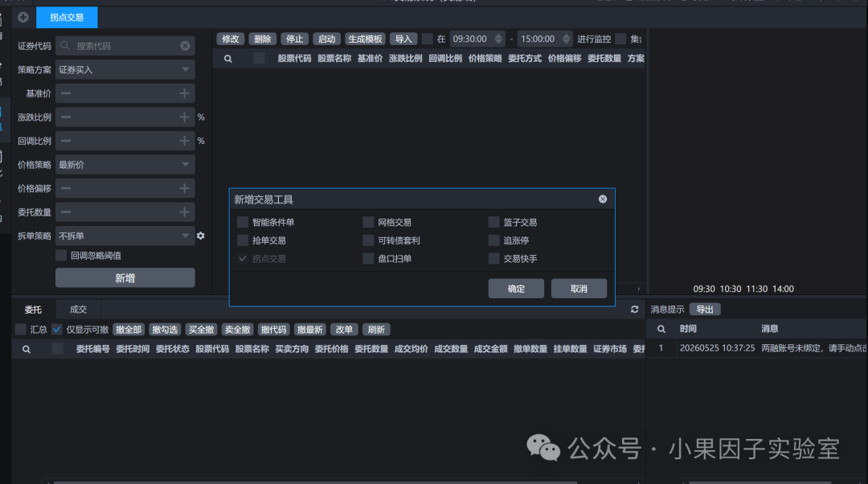Click 刷新 button
The height and width of the screenshot is (484, 868).
pos(376,330)
